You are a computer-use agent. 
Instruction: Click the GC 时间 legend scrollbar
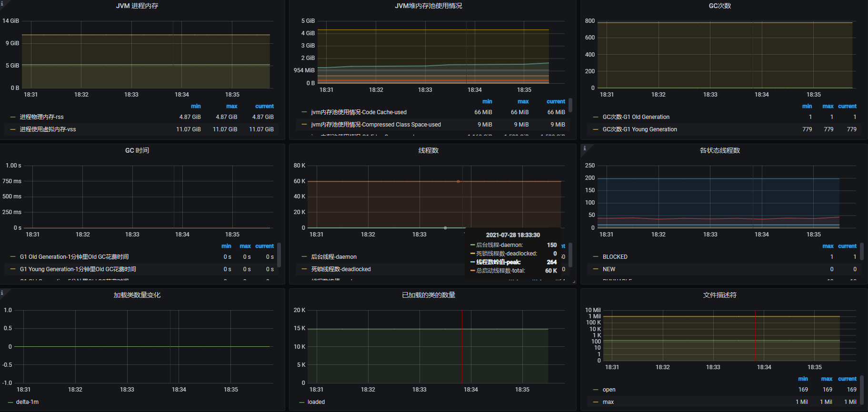[x=279, y=255]
